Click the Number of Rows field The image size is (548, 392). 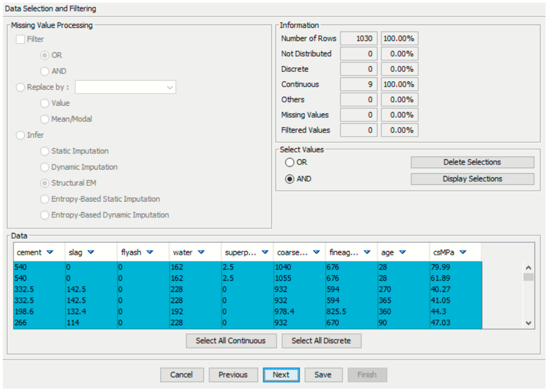tap(359, 38)
